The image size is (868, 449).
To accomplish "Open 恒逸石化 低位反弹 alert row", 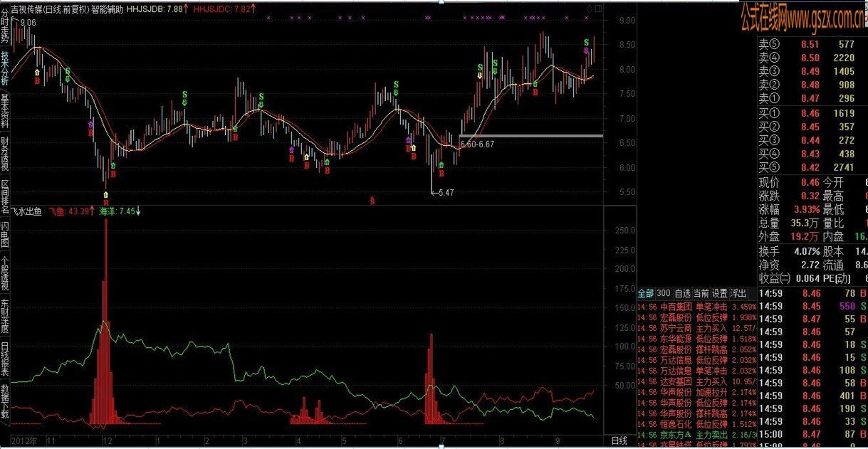I will point(696,424).
